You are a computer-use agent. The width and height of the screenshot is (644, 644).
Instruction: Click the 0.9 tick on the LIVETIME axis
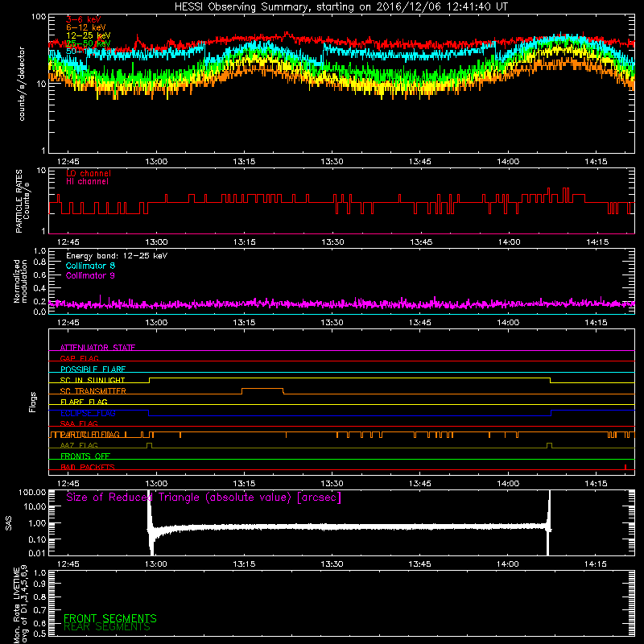click(x=39, y=584)
